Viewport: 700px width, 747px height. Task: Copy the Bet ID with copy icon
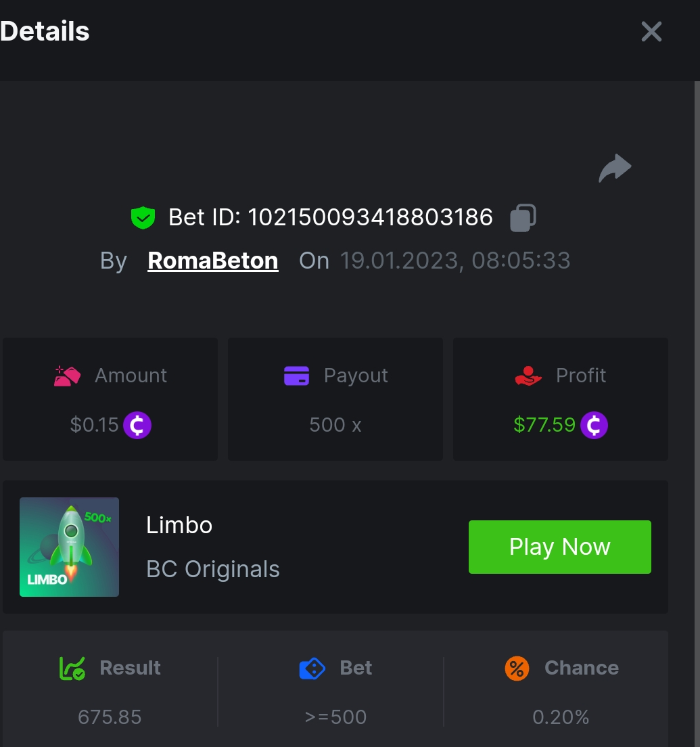tap(523, 218)
